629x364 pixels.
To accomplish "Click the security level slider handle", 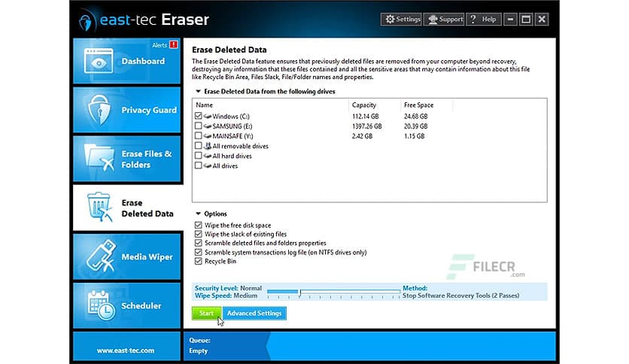I will [299, 293].
